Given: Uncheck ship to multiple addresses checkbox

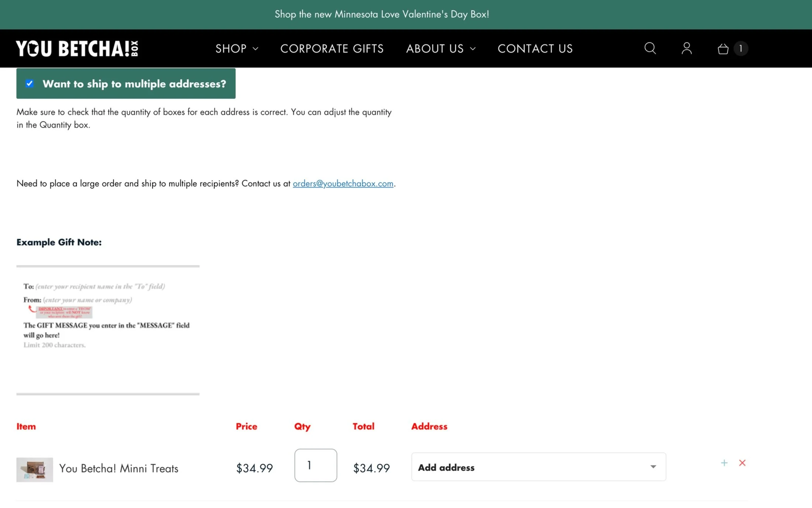Looking at the screenshot, I should 30,83.
